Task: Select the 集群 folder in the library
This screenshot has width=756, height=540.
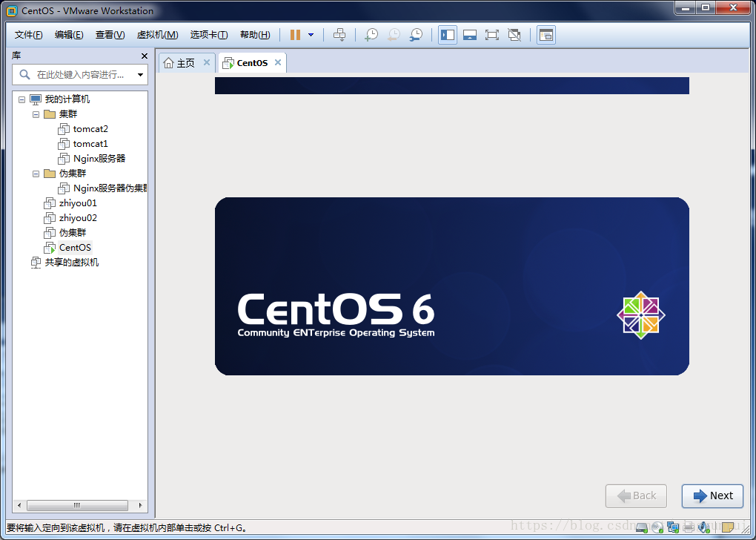Action: [x=68, y=114]
